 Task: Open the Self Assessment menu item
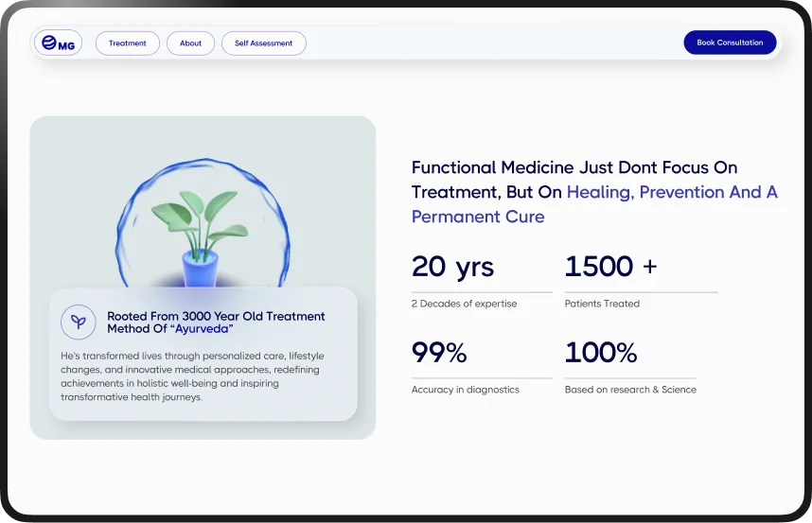[264, 44]
